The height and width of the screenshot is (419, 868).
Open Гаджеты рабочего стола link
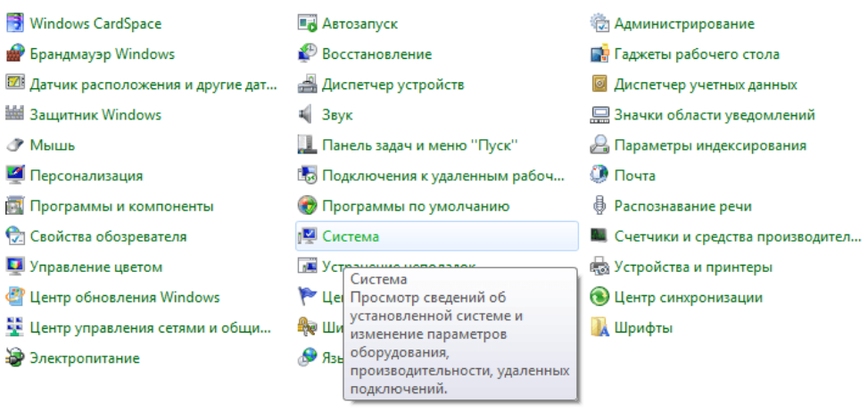click(697, 54)
